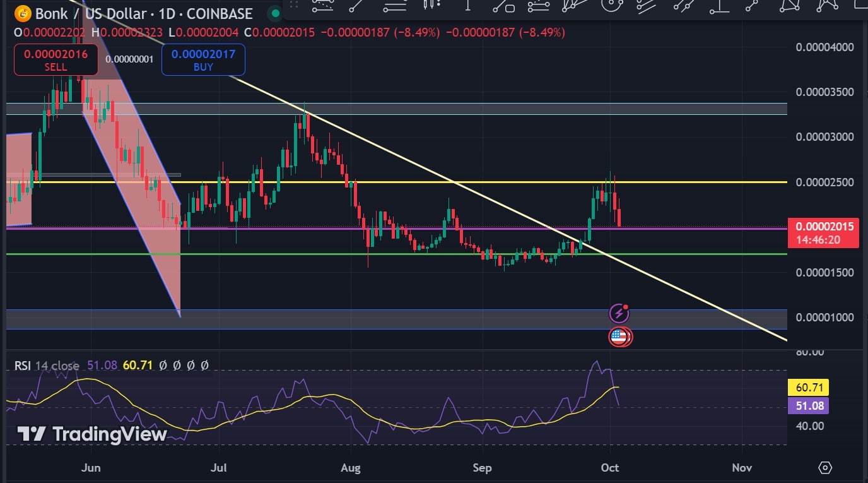Click the Sep label on time axis
The height and width of the screenshot is (483, 868).
click(481, 468)
